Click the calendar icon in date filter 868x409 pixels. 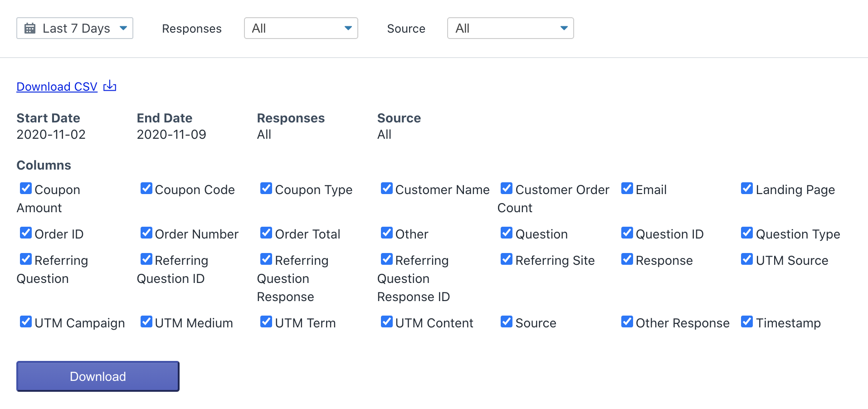click(30, 28)
